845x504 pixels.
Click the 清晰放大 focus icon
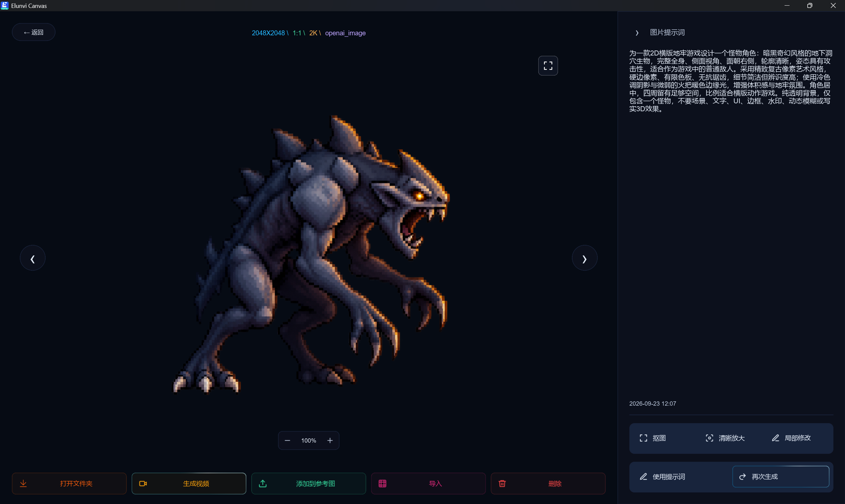coord(709,438)
